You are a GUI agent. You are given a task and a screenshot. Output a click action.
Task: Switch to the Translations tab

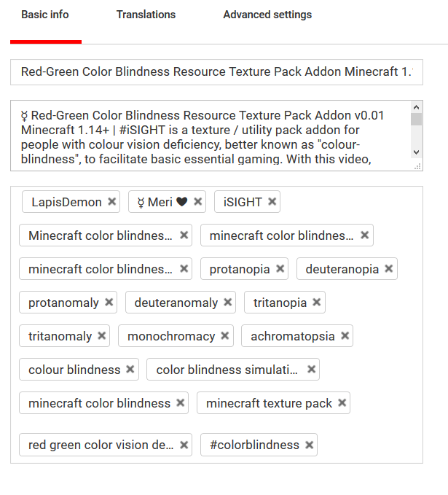click(146, 15)
